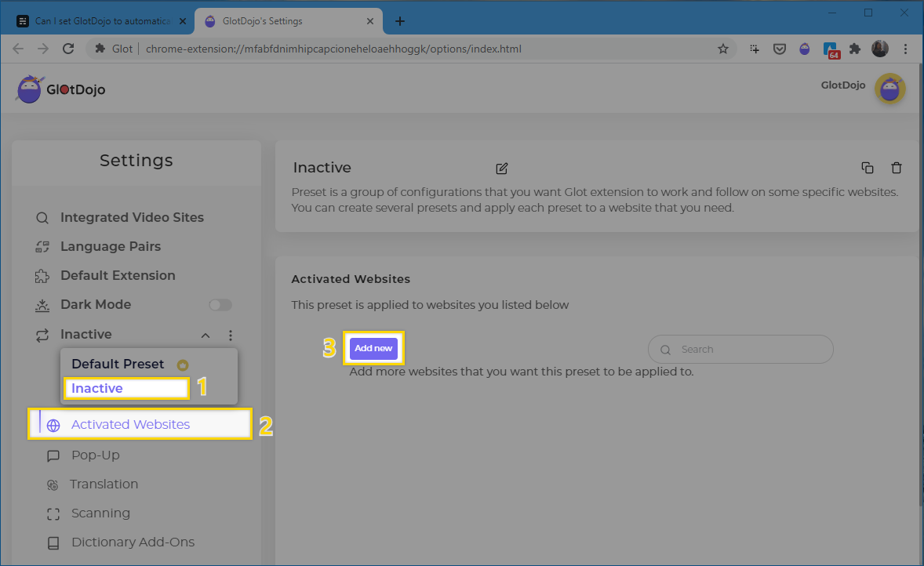Open the preset three-dot options menu
The height and width of the screenshot is (566, 924).
click(231, 335)
